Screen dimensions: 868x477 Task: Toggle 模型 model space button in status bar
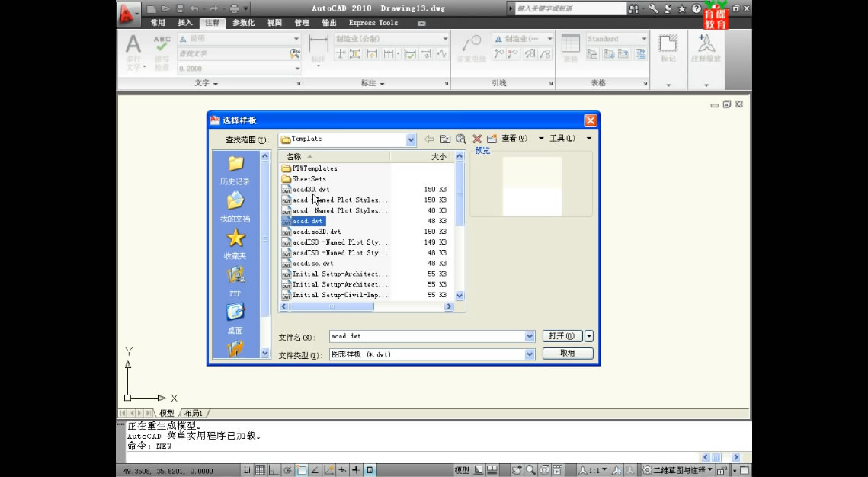(462, 470)
